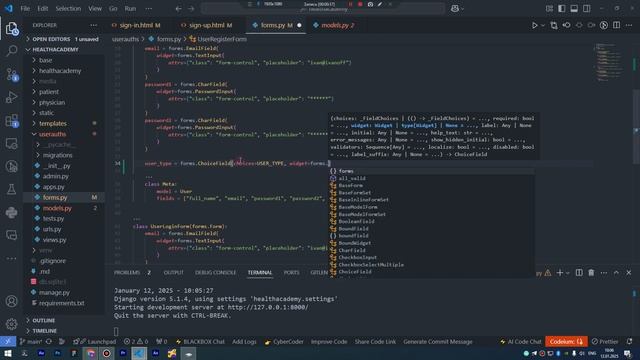
Task: Open the Copilot icon in title bar
Action: point(455,9)
